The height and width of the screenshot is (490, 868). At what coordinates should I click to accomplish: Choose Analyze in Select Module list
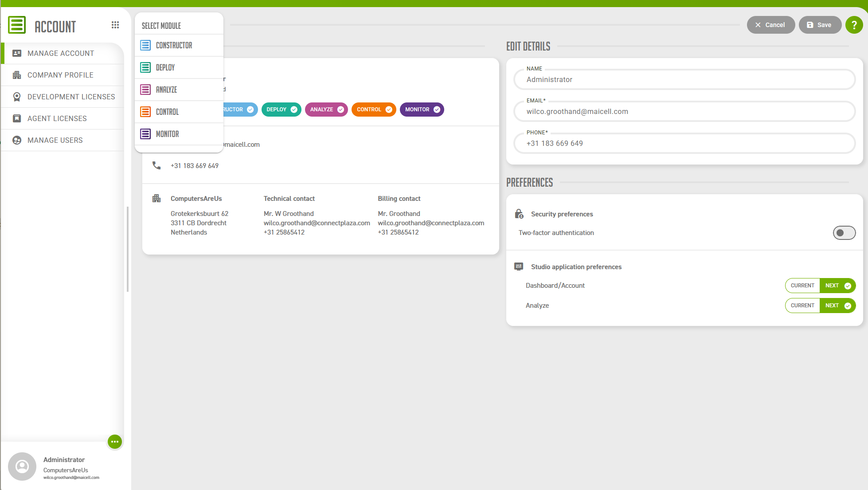pos(179,90)
